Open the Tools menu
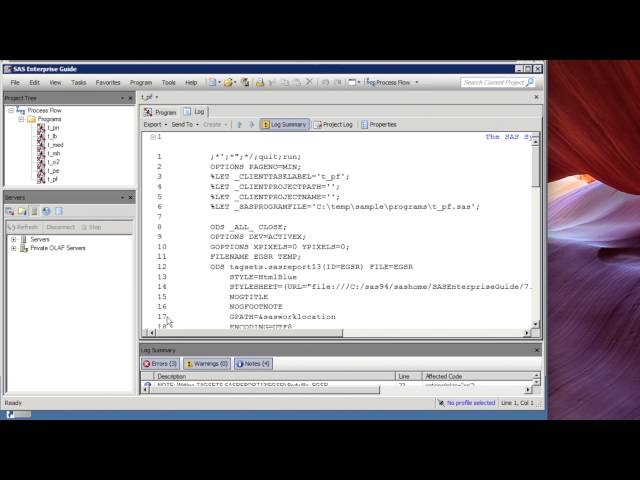This screenshot has height=480, width=640. [169, 82]
